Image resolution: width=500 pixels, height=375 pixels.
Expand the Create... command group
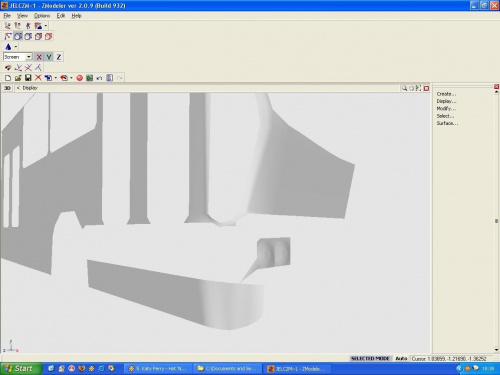click(x=446, y=94)
